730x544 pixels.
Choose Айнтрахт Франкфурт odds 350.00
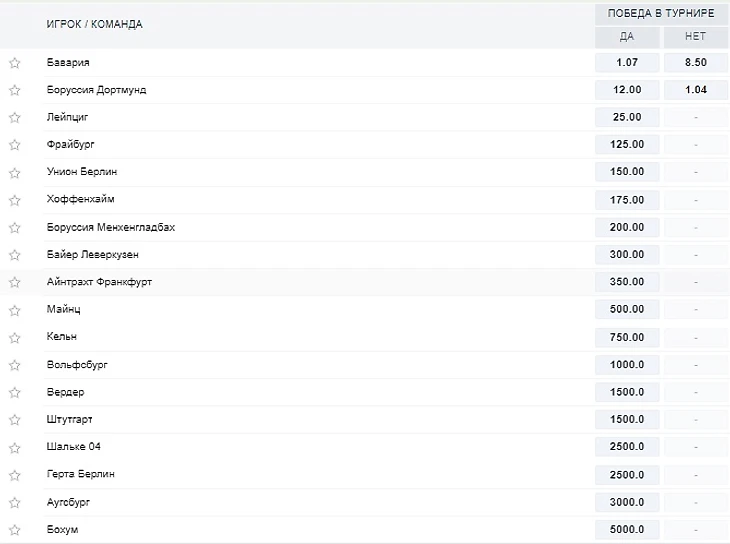(627, 282)
